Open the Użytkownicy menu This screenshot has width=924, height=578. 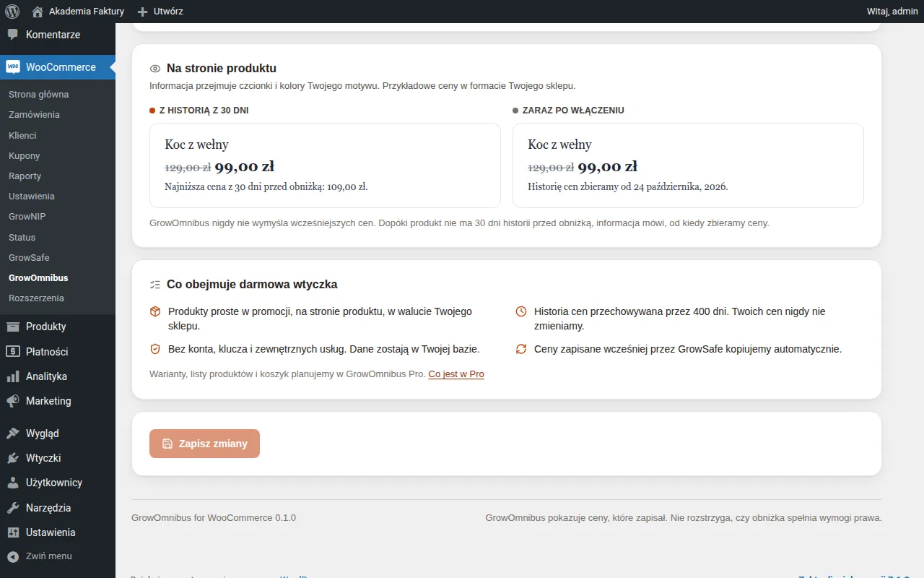click(x=54, y=483)
